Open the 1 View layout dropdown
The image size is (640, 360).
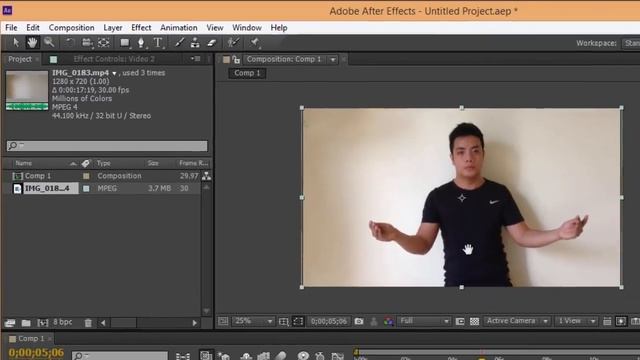576,321
